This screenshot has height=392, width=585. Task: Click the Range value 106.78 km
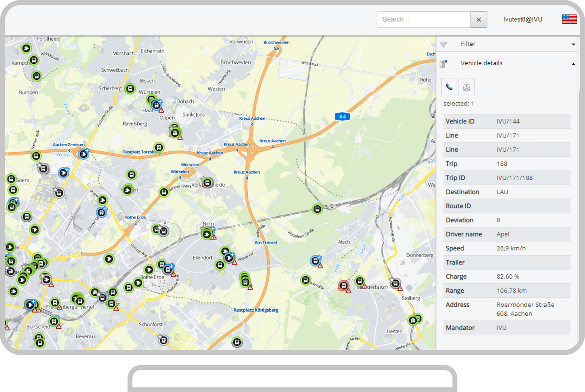click(511, 291)
